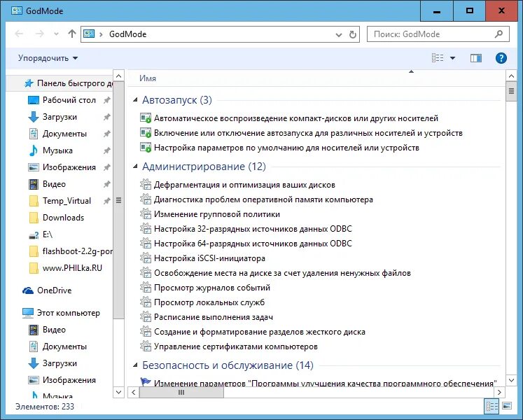Click icon of Освобождение места на диске

pyautogui.click(x=146, y=272)
